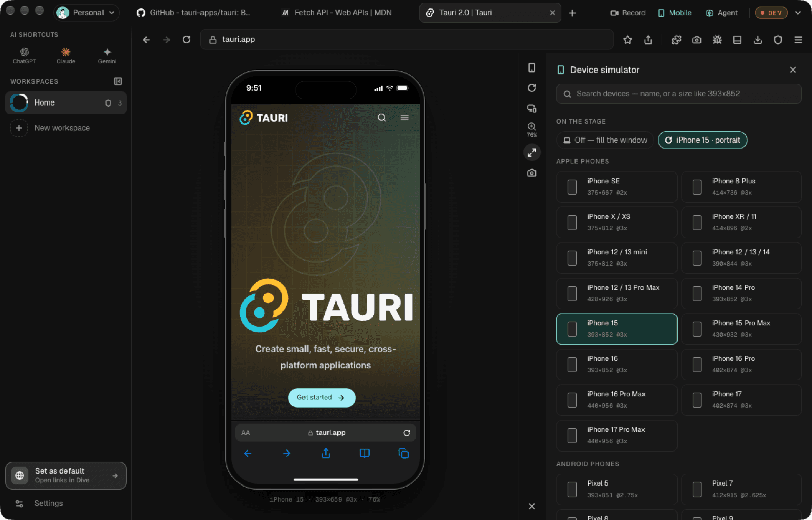
Task: Click the fit-to-window expand arrows icon
Action: (x=532, y=152)
